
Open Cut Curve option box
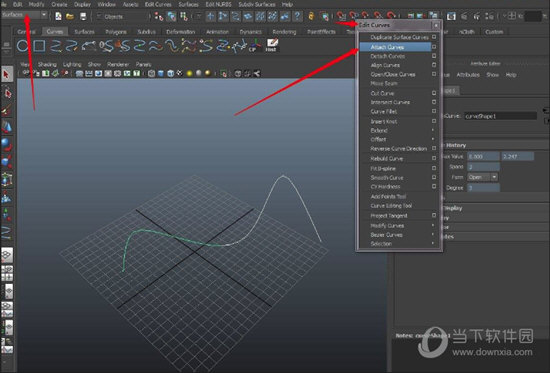click(434, 93)
